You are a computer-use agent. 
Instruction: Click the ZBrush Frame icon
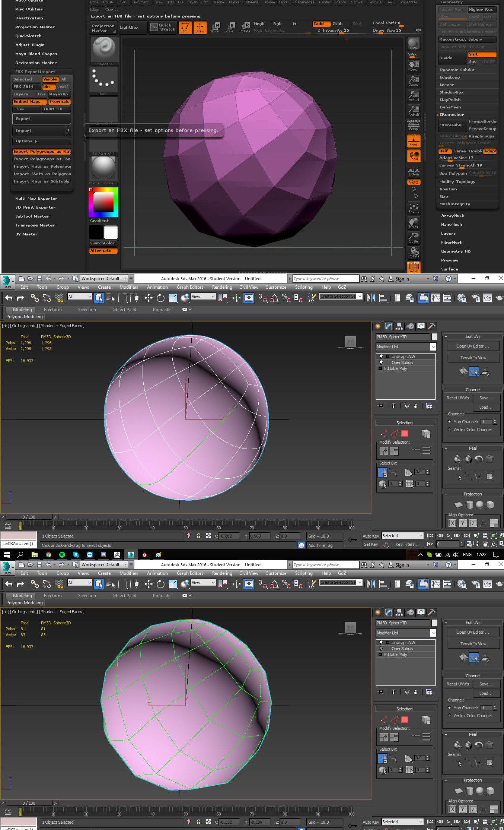[x=414, y=208]
